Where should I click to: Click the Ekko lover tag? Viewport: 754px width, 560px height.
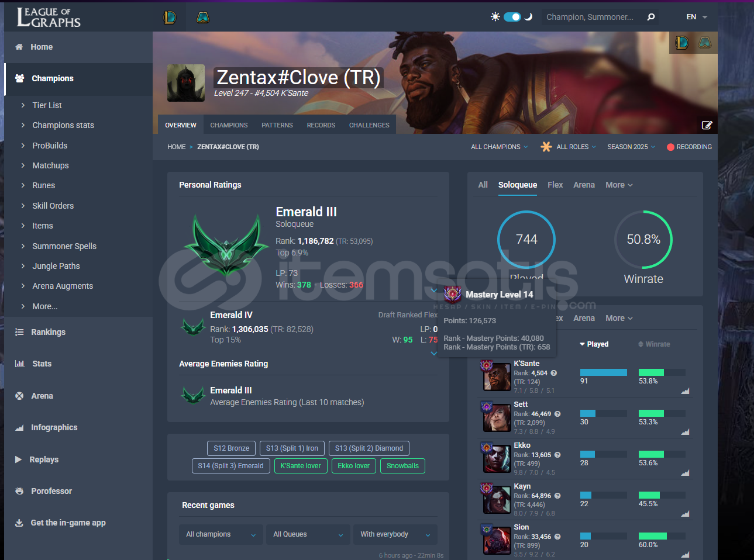point(353,466)
